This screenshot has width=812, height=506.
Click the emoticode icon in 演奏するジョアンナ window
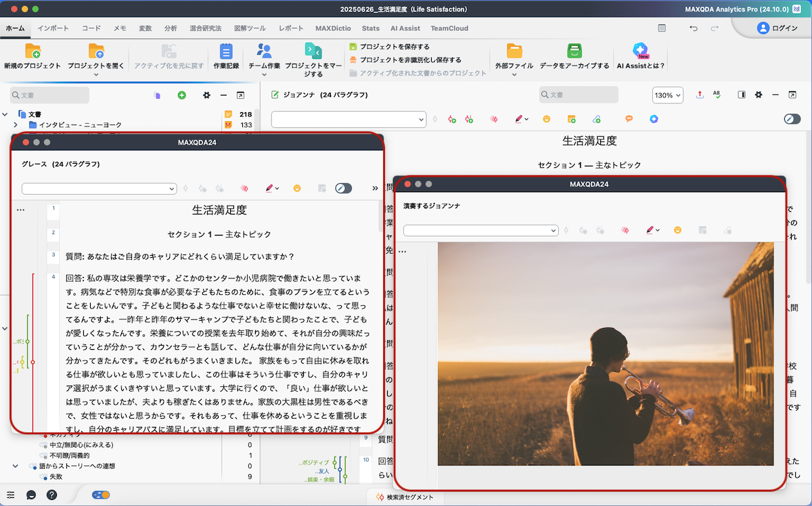pyautogui.click(x=677, y=230)
